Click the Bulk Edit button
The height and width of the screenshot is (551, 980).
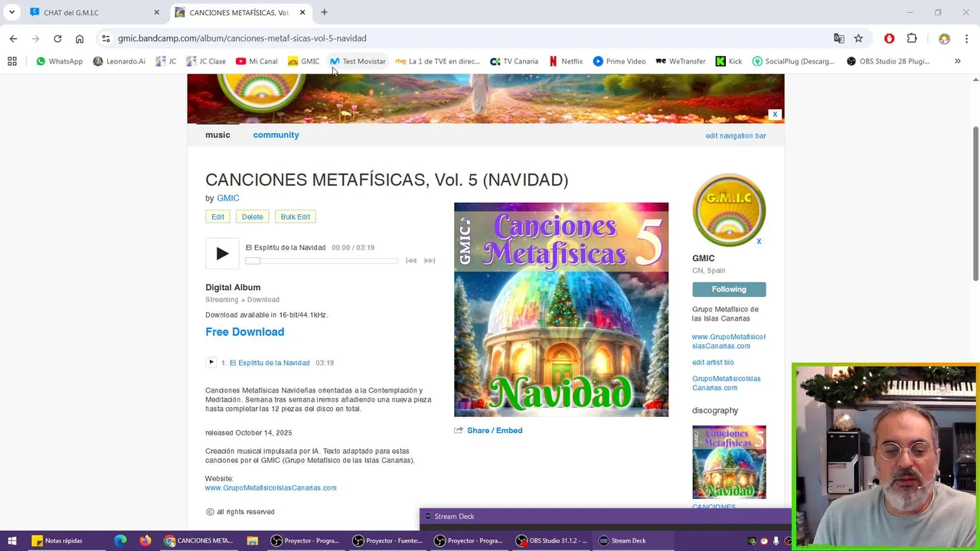point(296,217)
